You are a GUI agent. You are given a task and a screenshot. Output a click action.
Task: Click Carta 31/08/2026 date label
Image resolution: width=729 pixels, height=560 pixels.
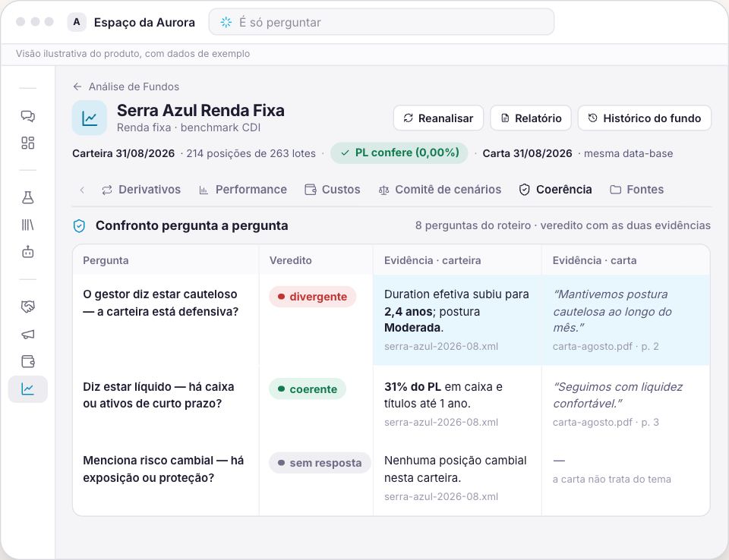(527, 153)
